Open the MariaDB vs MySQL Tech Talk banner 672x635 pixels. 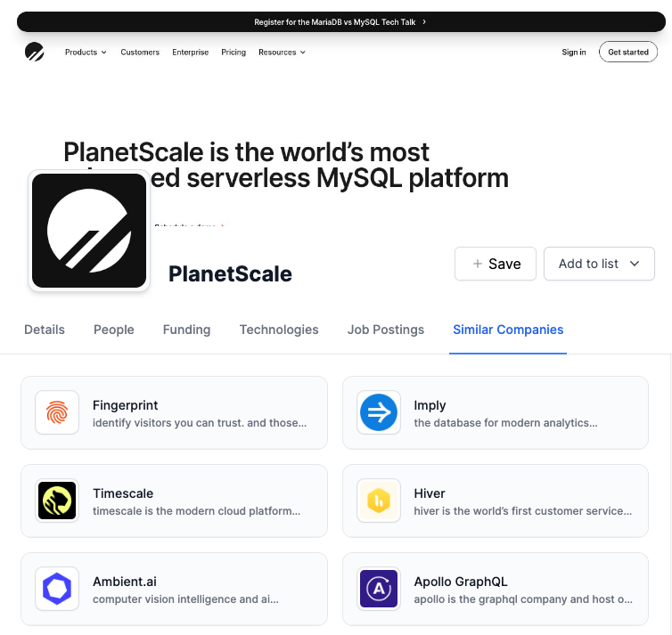pos(340,21)
